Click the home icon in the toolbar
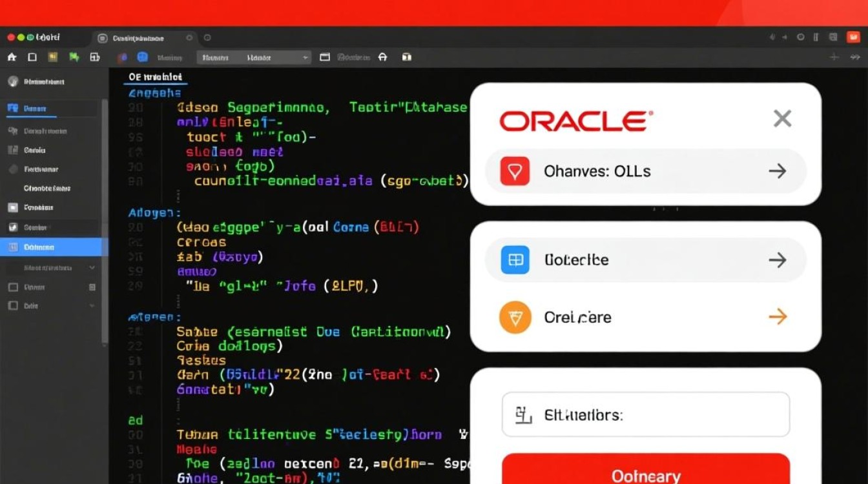Viewport: 868px width, 484px height. (12, 57)
